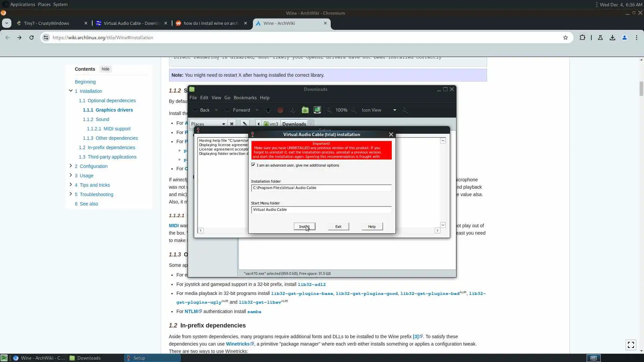Open the Applications menu in top panel
644x362 pixels.
[22, 4]
